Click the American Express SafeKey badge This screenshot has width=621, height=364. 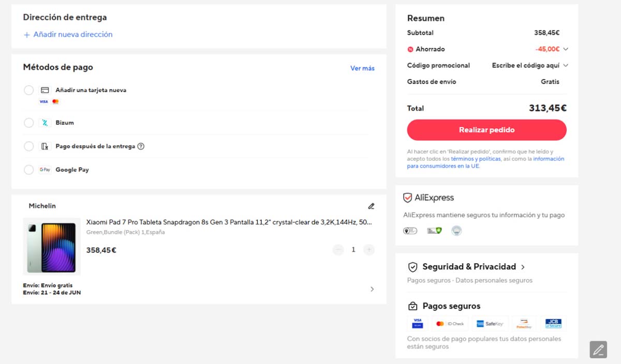pos(490,324)
